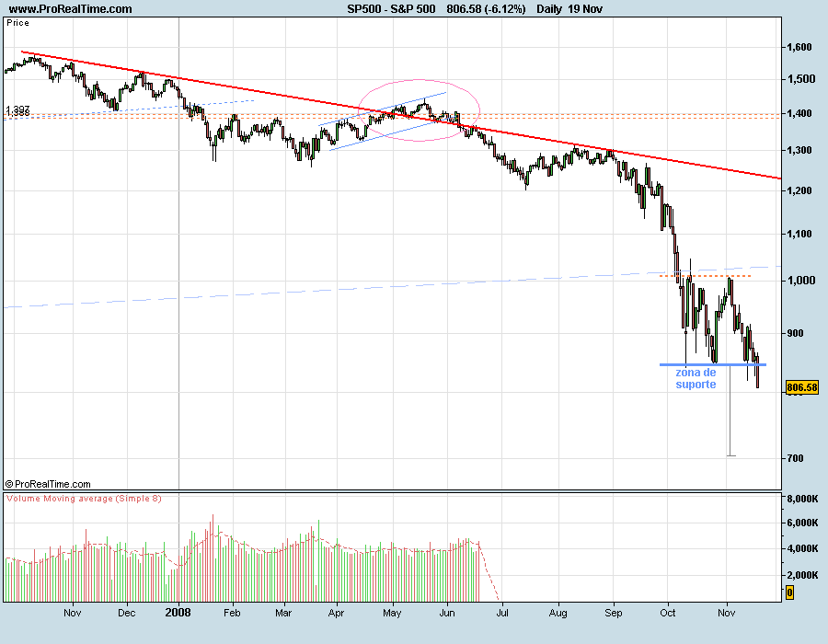
Task: Click the 806.58 (-6.12%) quote value
Action: pos(486,9)
